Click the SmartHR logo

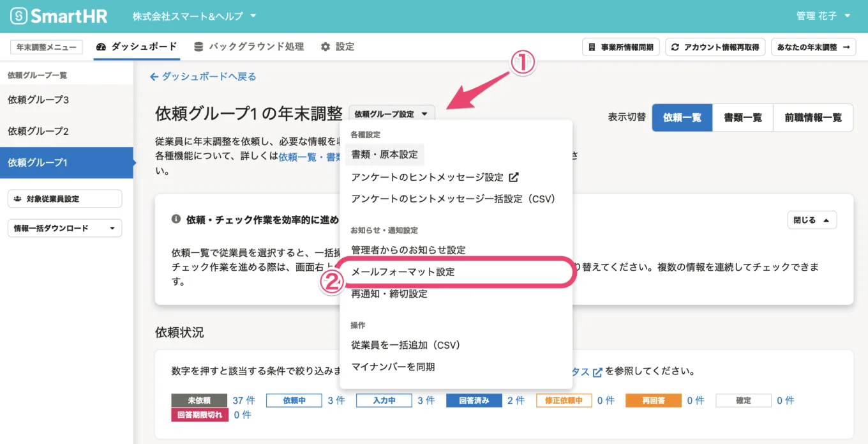(x=59, y=16)
